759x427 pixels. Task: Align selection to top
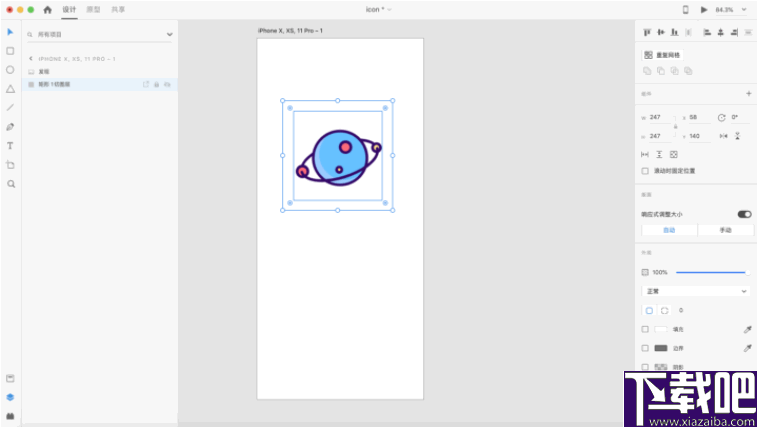click(647, 32)
